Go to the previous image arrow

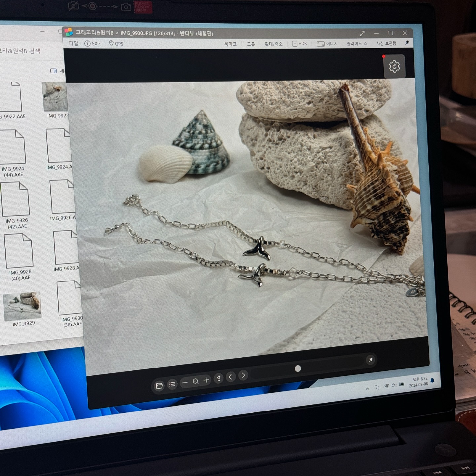pos(231,377)
